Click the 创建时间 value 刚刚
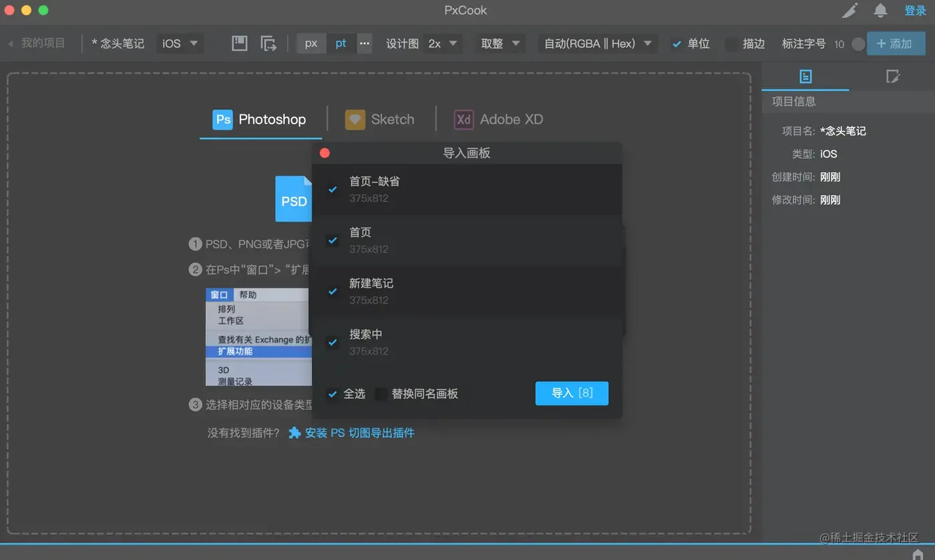The width and height of the screenshot is (935, 560). pos(830,177)
